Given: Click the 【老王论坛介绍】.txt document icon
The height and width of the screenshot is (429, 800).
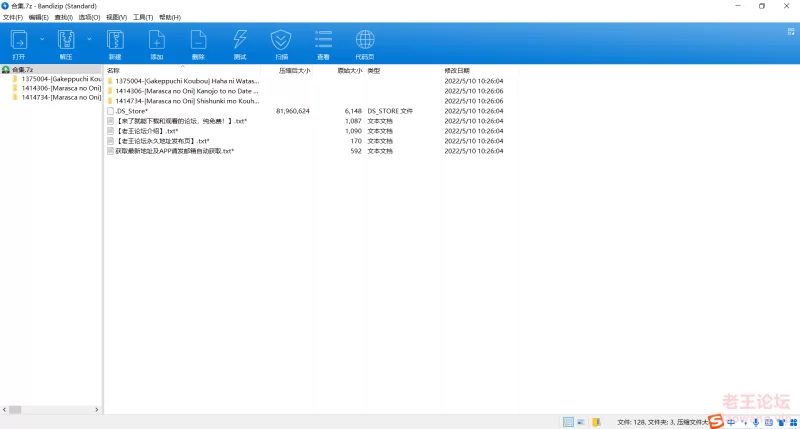Looking at the screenshot, I should (x=110, y=131).
